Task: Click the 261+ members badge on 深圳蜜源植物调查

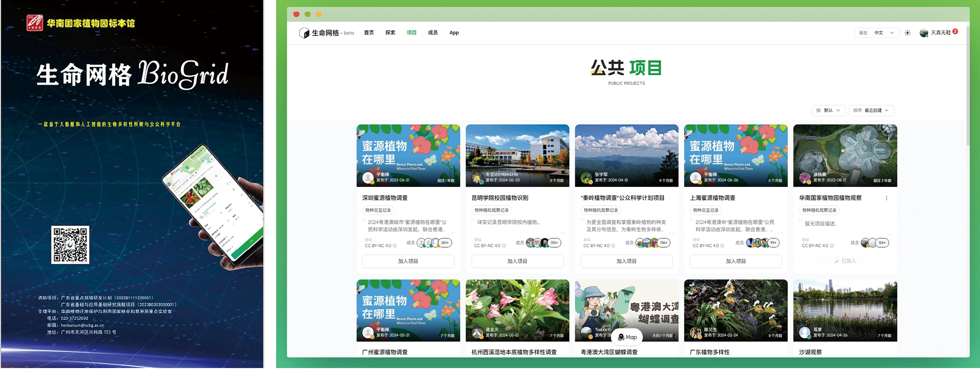Action: point(445,243)
